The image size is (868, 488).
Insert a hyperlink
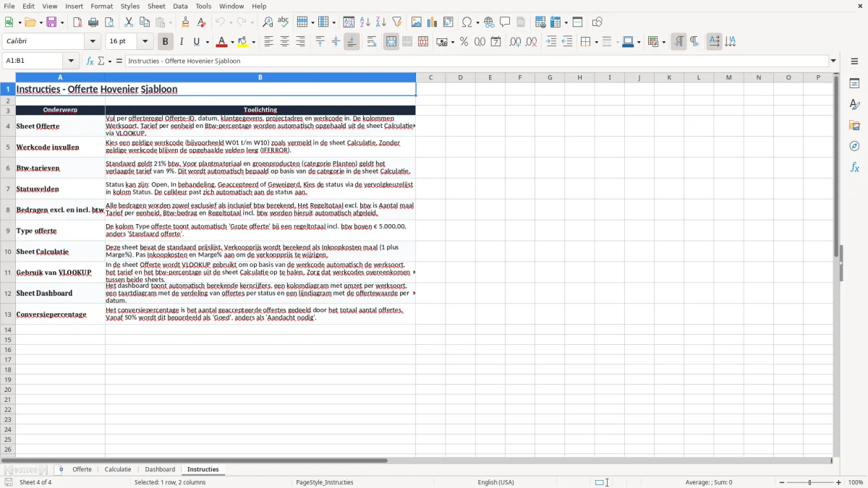[x=489, y=22]
